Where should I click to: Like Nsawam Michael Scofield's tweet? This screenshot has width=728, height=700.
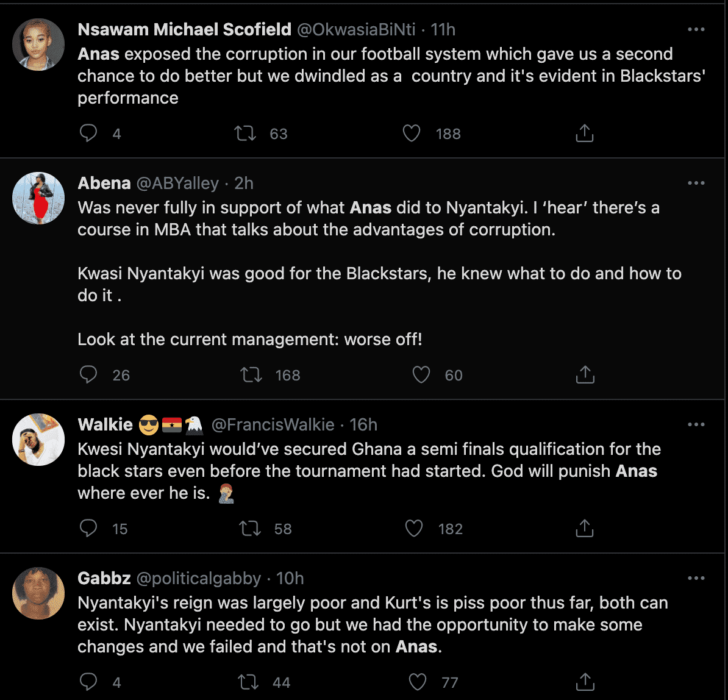pos(412,133)
